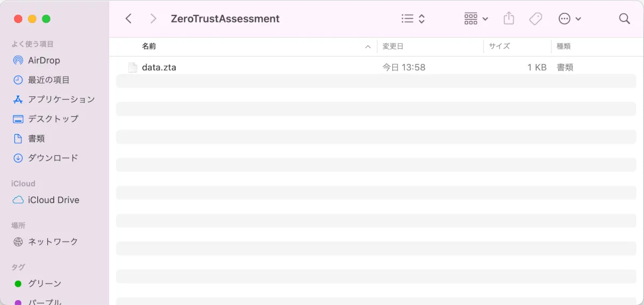Open the list view switcher dropdown
644x305 pixels.
(413, 19)
